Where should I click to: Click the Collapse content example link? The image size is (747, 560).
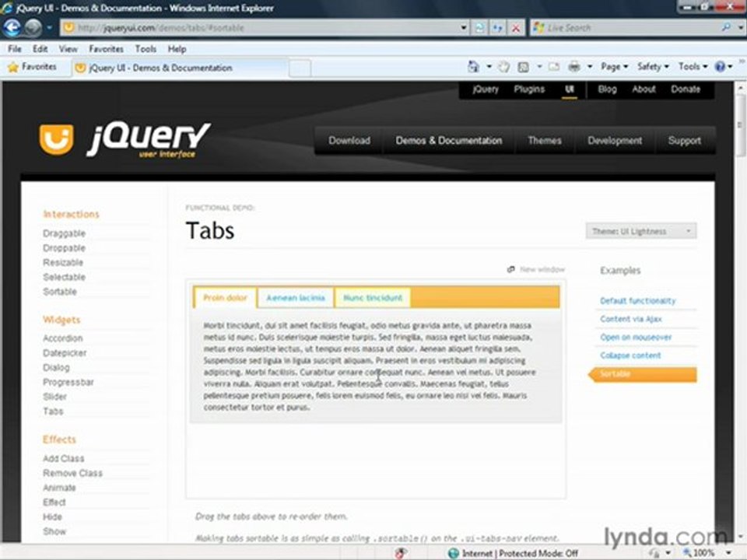(x=630, y=355)
